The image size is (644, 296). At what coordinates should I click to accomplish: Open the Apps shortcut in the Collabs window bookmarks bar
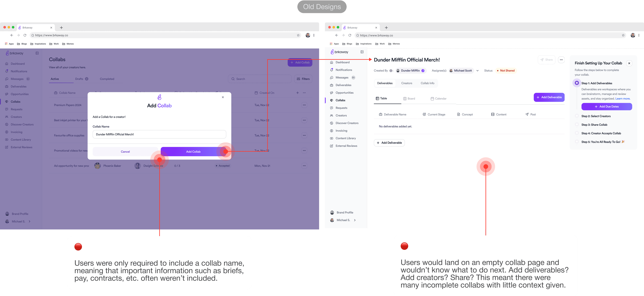point(9,44)
